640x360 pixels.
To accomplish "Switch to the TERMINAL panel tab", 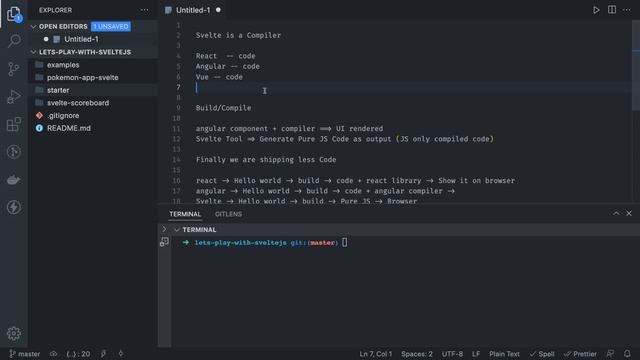I will (x=185, y=214).
